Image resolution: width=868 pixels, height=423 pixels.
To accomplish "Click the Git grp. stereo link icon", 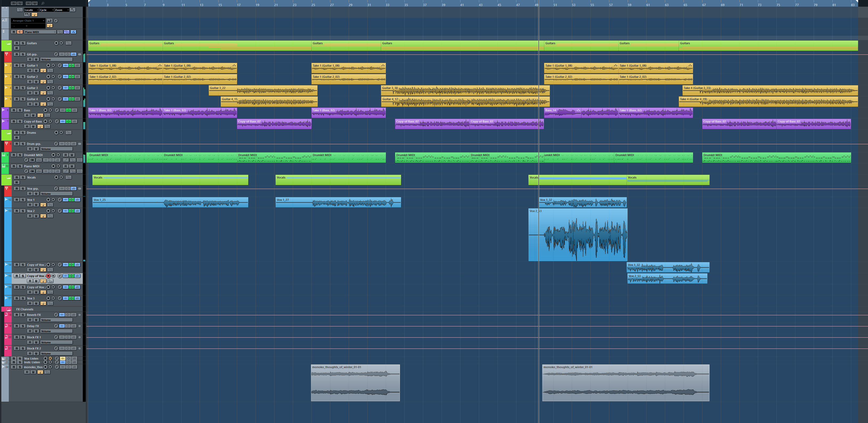I will pos(80,54).
